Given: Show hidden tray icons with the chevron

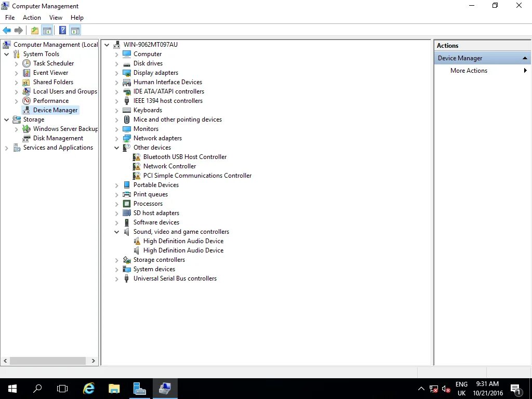Looking at the screenshot, I should click(x=421, y=389).
